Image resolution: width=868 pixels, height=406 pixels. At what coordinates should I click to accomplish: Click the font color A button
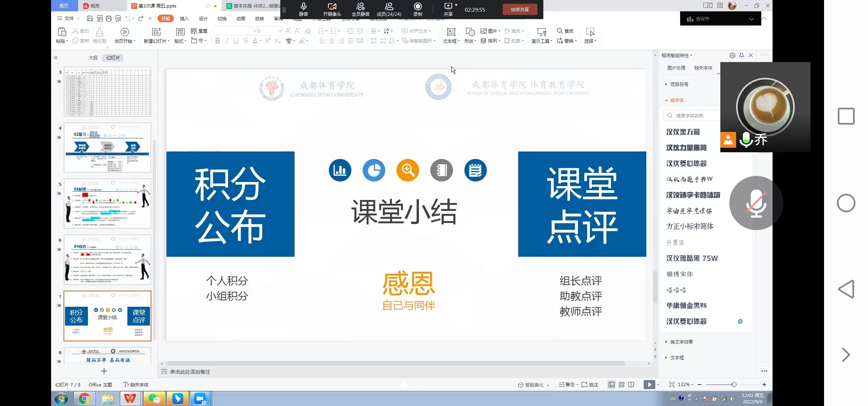tap(255, 41)
